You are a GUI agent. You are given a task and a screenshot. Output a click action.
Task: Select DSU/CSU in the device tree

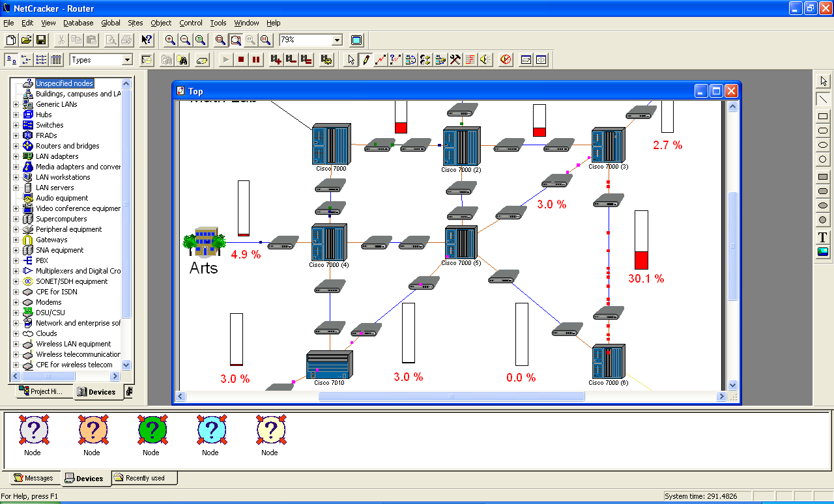pos(50,313)
